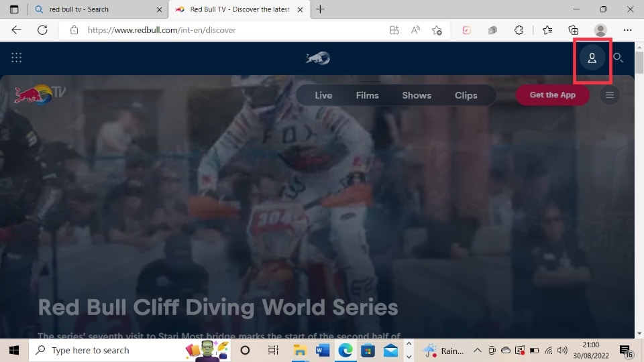The width and height of the screenshot is (644, 362).
Task: Open the user account profile icon
Action: (x=592, y=58)
